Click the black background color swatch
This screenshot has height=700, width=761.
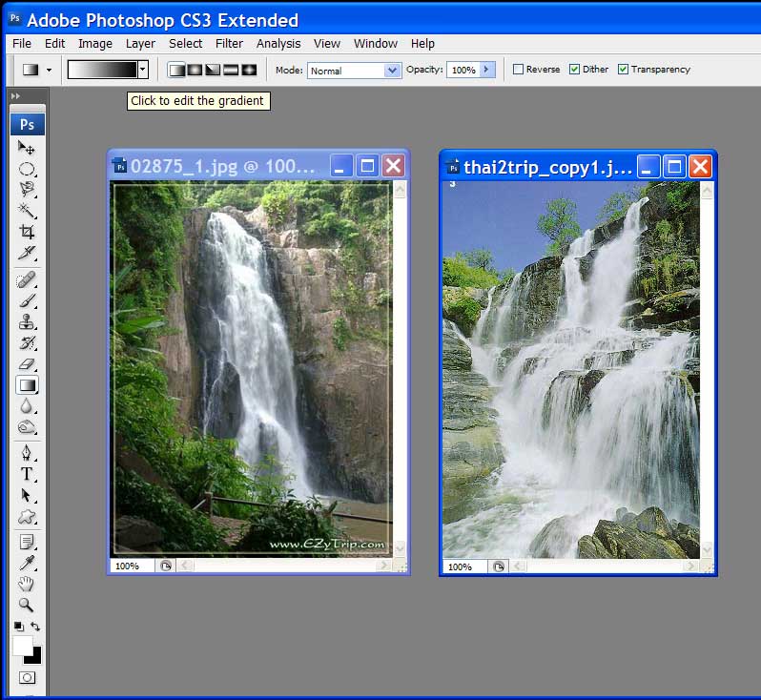point(35,658)
